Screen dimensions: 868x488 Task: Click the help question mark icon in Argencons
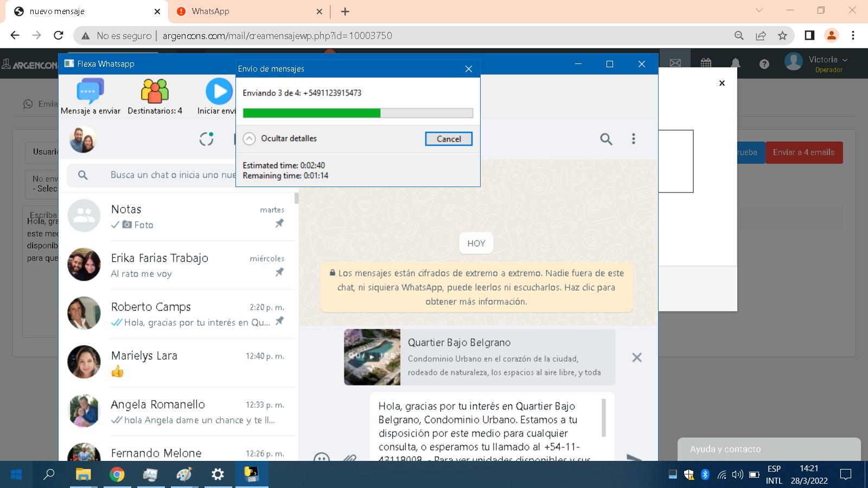coord(764,64)
